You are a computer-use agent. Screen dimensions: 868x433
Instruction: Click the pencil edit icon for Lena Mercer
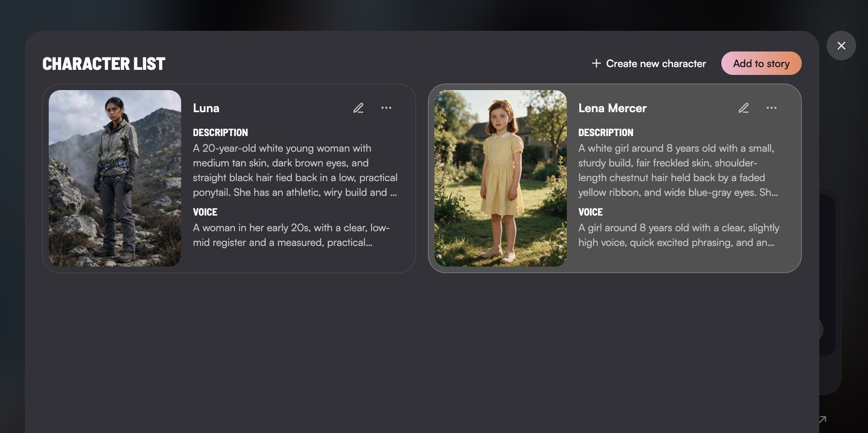pyautogui.click(x=743, y=108)
